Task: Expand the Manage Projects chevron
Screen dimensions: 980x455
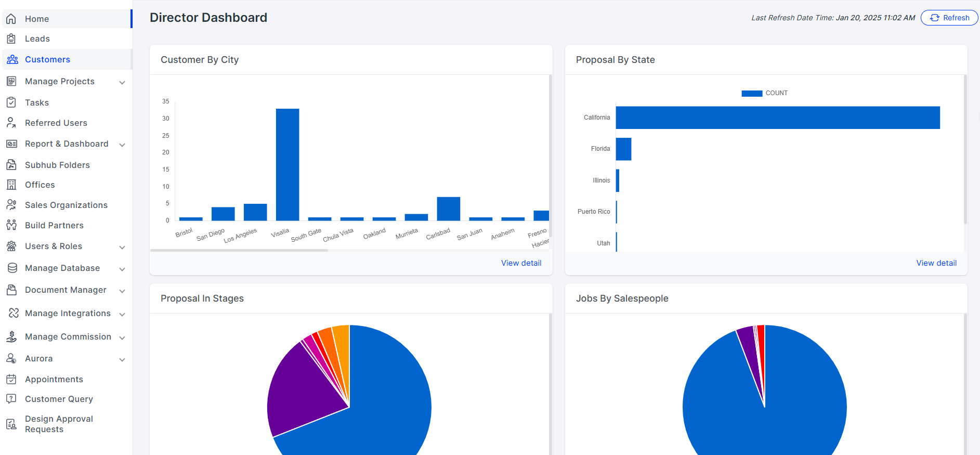Action: [122, 82]
